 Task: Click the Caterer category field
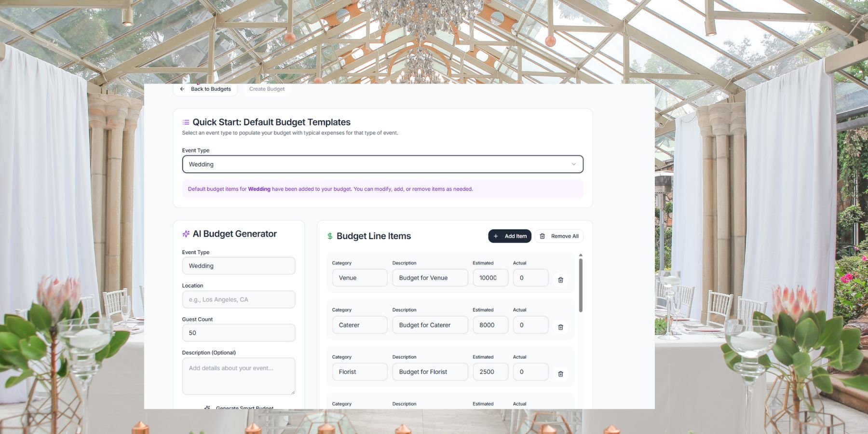pos(359,325)
